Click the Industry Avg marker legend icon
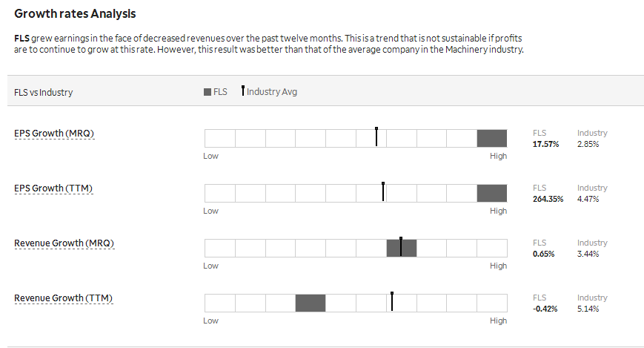The height and width of the screenshot is (348, 644). tap(243, 91)
